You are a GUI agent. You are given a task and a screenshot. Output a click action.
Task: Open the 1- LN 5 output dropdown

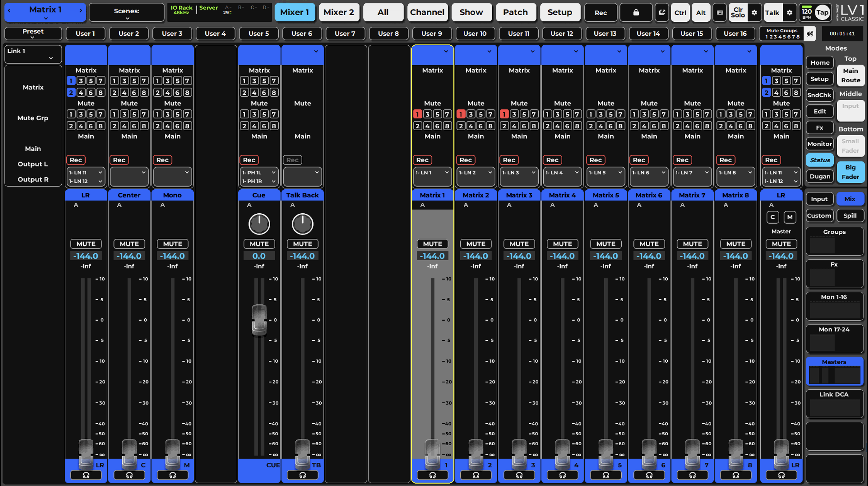click(606, 173)
